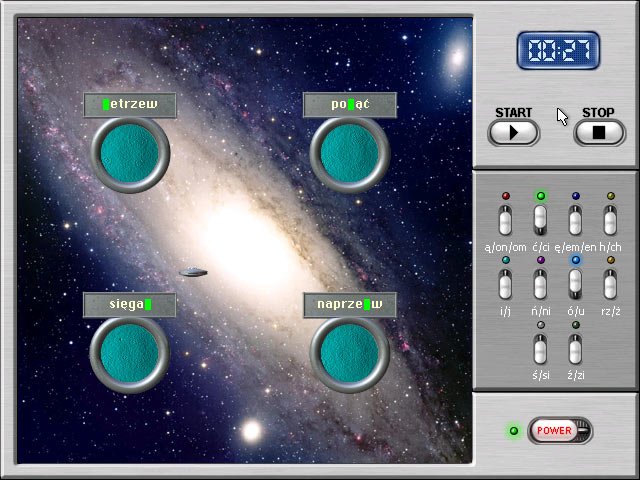Flip the ź/zi switch
640x480 pixels.
click(575, 349)
